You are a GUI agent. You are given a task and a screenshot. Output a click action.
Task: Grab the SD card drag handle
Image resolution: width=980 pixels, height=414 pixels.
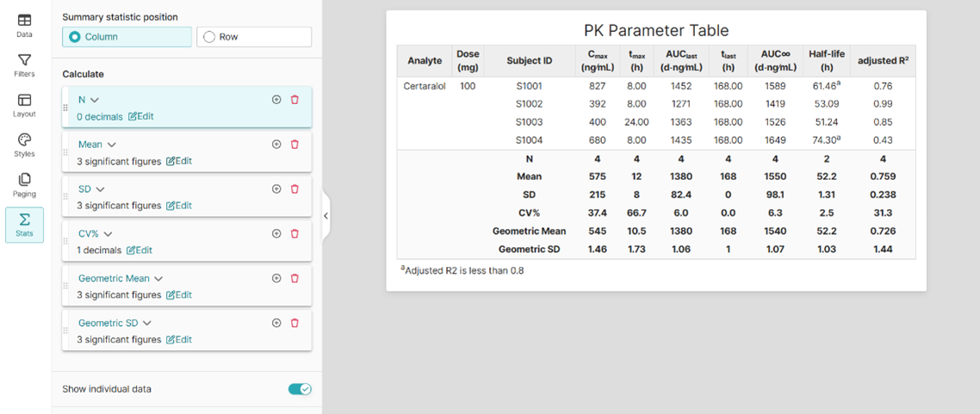(x=65, y=197)
